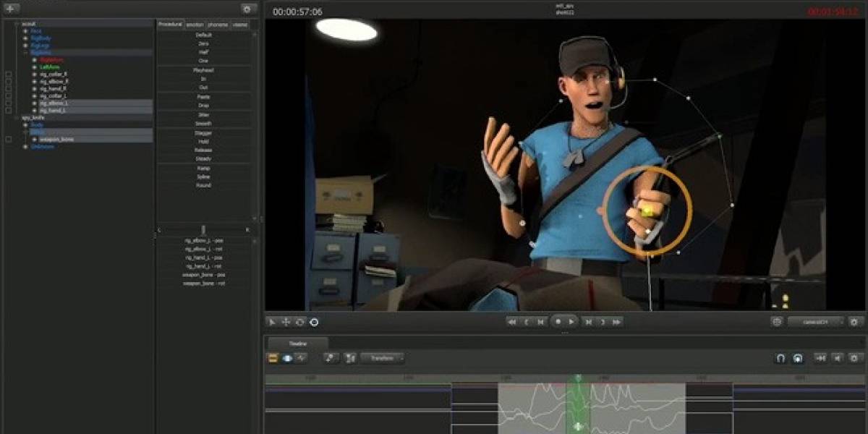Apply the Spline preset
Image resolution: width=868 pixels, height=434 pixels.
click(x=204, y=176)
